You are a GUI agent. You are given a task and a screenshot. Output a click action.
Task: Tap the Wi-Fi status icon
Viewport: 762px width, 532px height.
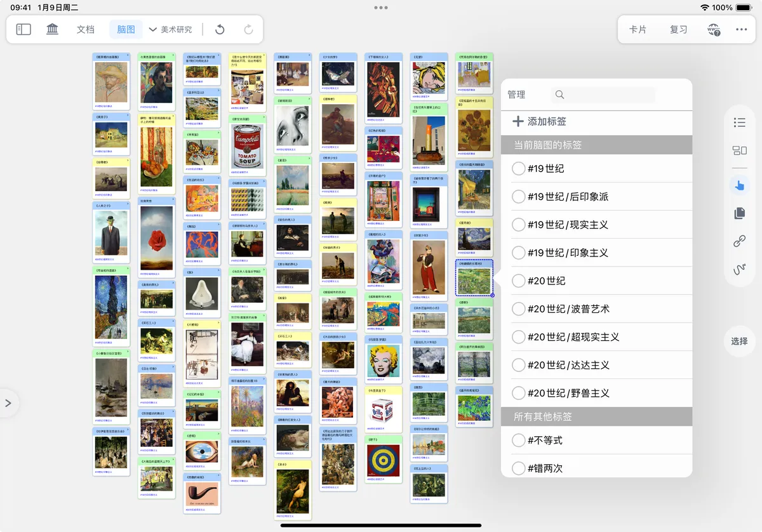tap(704, 8)
